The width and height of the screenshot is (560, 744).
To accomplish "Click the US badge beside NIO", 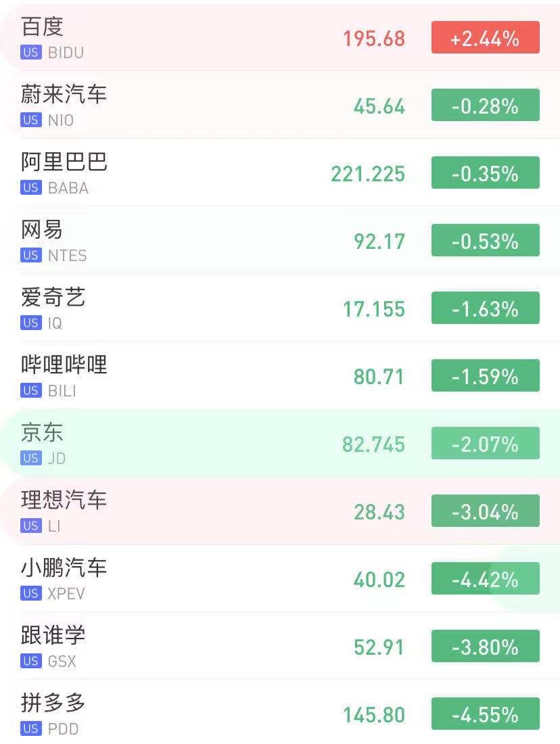I will (31, 120).
